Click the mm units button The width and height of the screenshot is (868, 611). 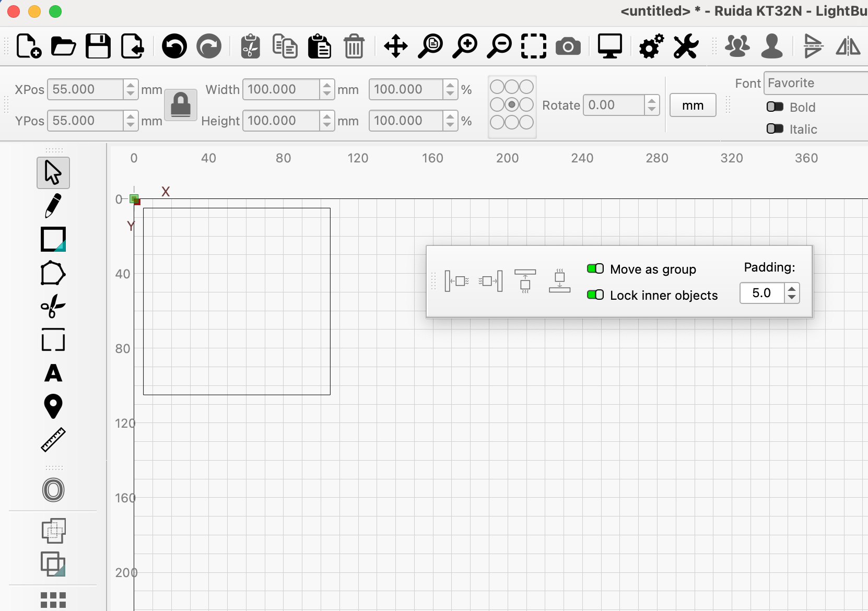(x=693, y=105)
